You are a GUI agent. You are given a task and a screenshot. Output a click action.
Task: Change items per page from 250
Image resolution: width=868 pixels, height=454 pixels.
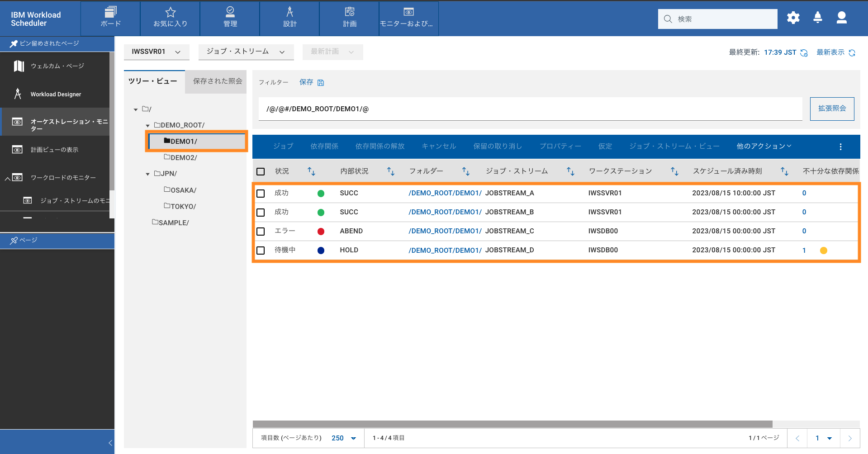[x=344, y=438]
